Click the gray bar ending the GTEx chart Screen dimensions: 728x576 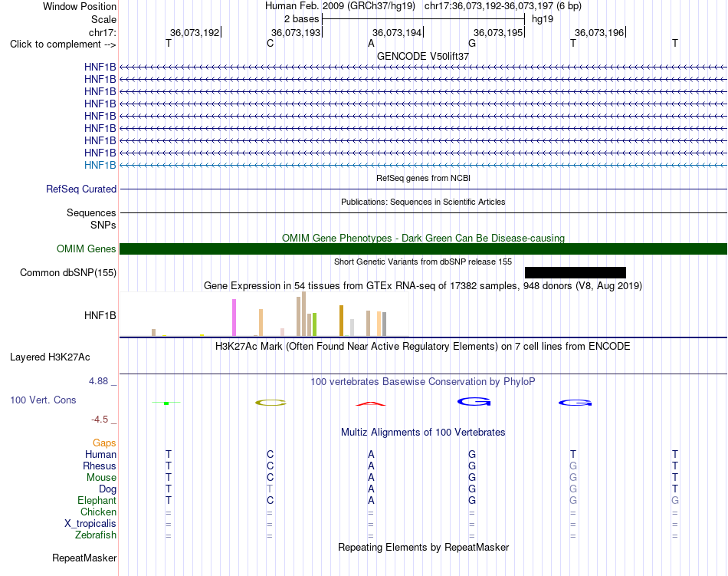(x=384, y=324)
